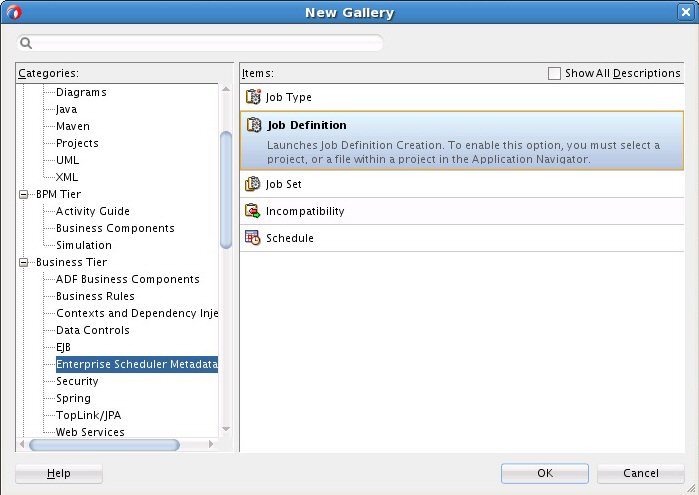Collapse the BPM Tier category
The image size is (699, 495).
(24, 194)
